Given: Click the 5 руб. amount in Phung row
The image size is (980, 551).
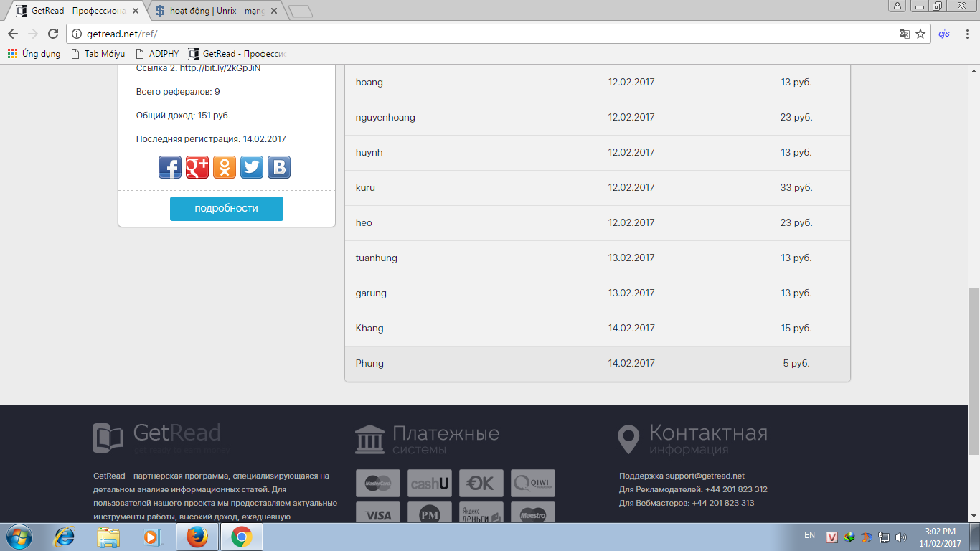Looking at the screenshot, I should click(x=796, y=363).
